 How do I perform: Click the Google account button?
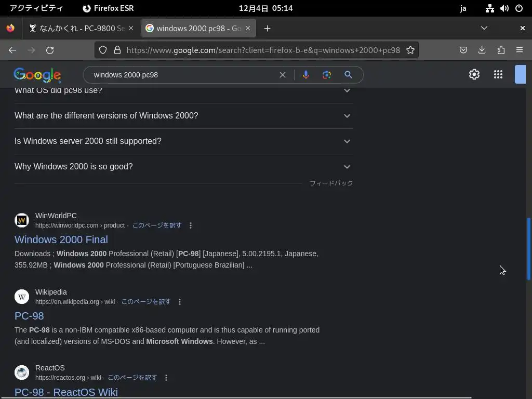click(x=520, y=74)
